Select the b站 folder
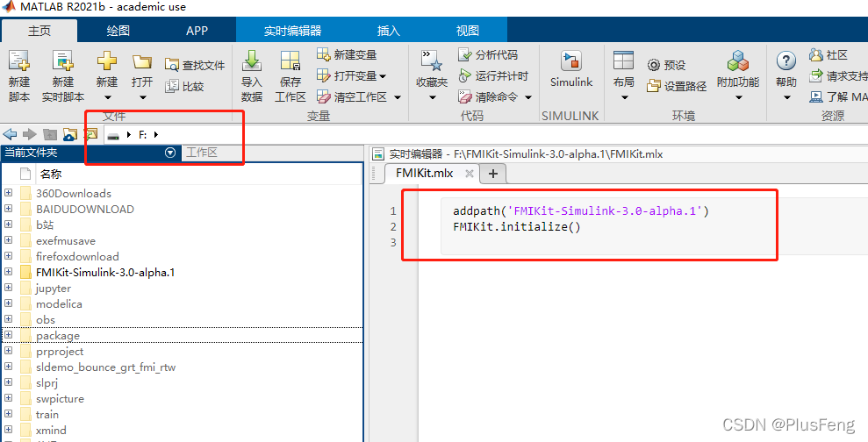Viewport: 868px width, 442px height. (45, 225)
